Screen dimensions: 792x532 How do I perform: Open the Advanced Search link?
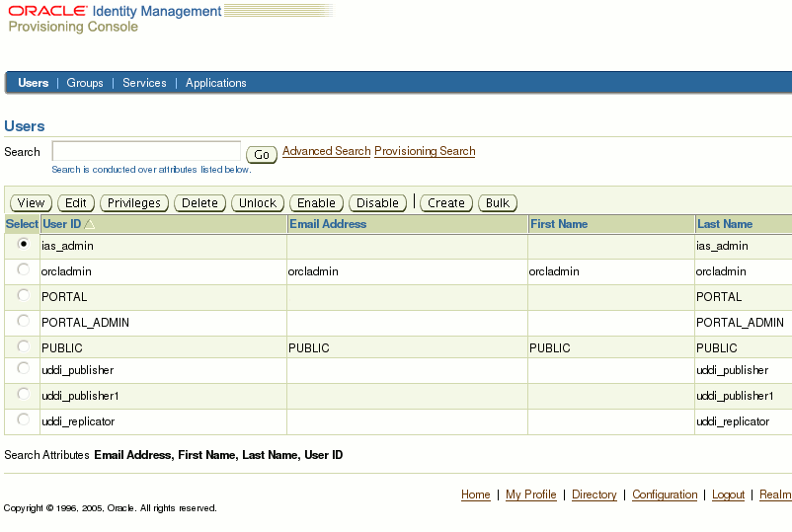click(326, 151)
